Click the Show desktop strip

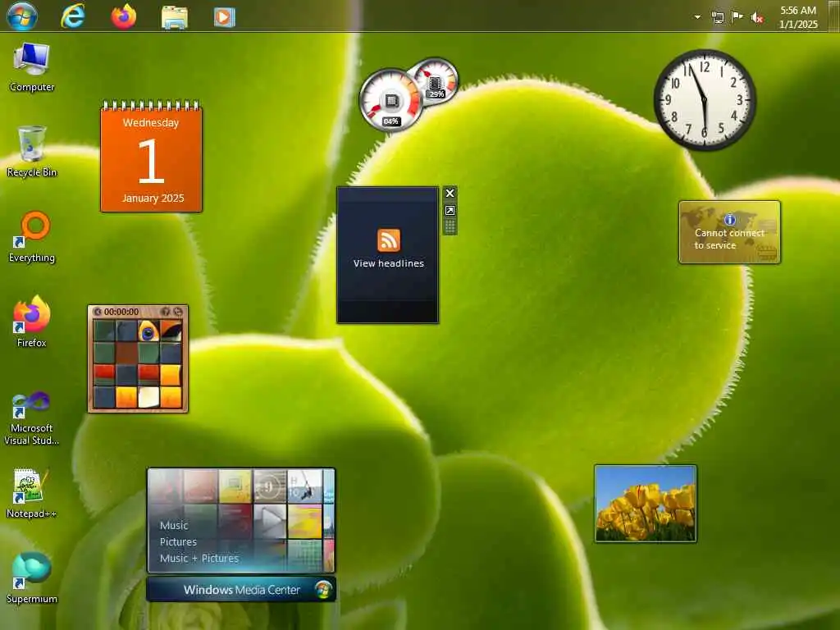coord(834,16)
